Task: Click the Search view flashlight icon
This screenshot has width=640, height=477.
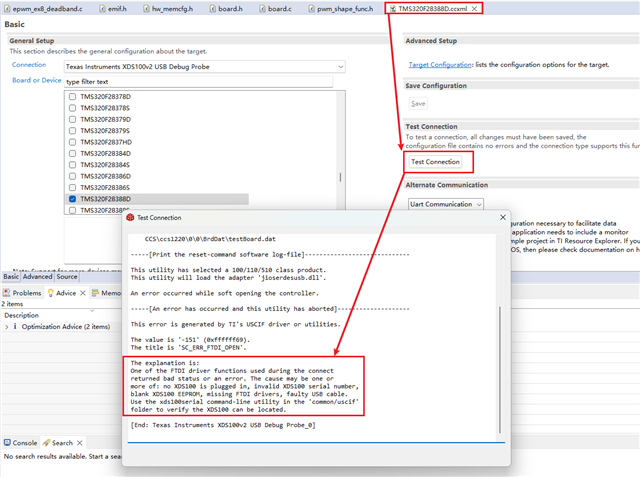Action: 47,443
